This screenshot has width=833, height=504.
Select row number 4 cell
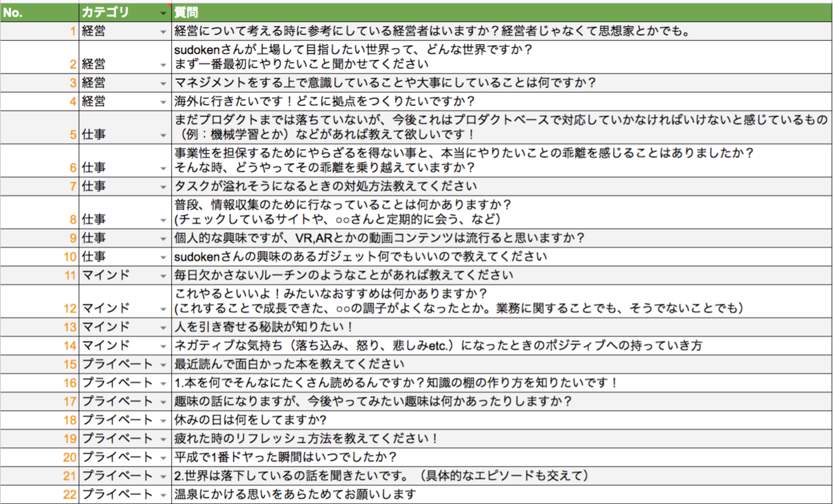(39, 101)
